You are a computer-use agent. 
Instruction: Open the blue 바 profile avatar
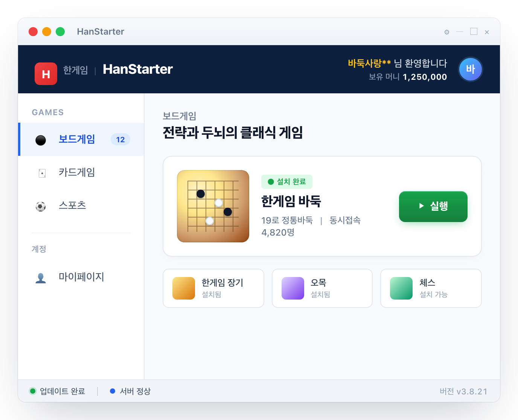(471, 69)
